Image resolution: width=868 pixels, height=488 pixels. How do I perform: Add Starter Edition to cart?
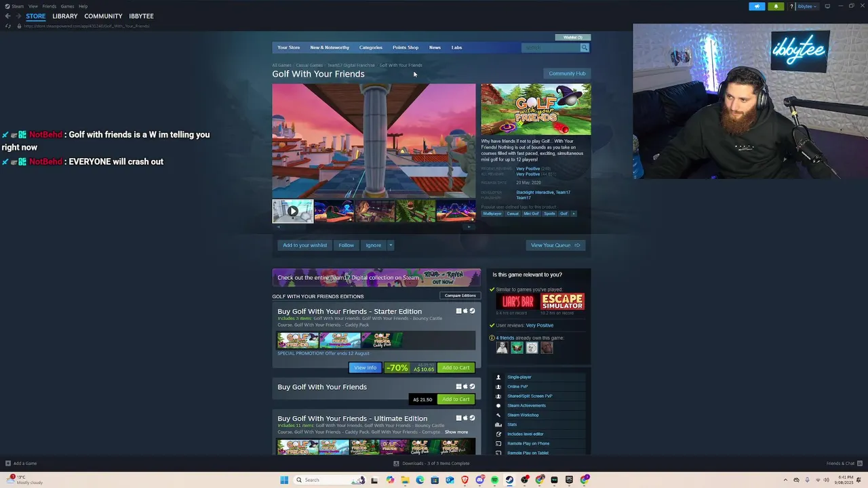pos(456,367)
